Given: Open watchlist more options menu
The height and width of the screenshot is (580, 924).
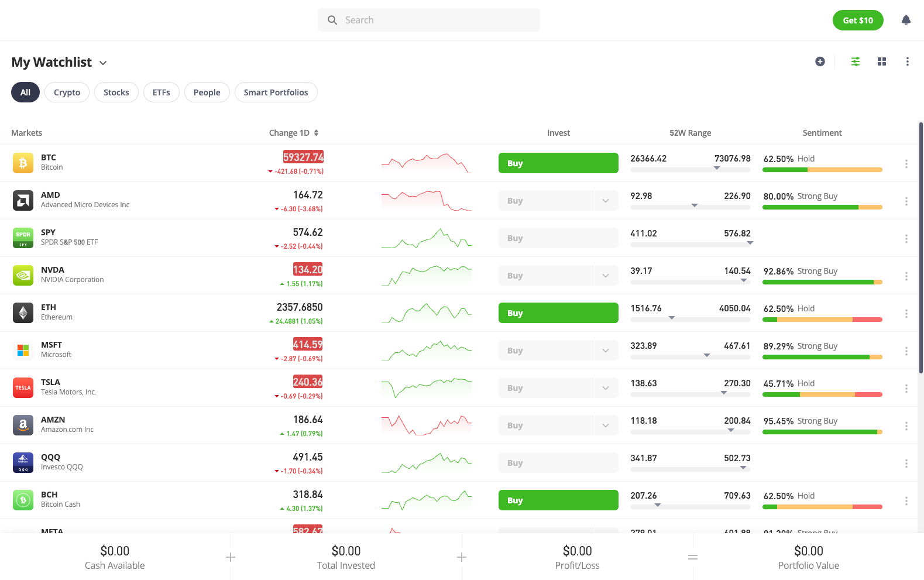Looking at the screenshot, I should tap(907, 61).
